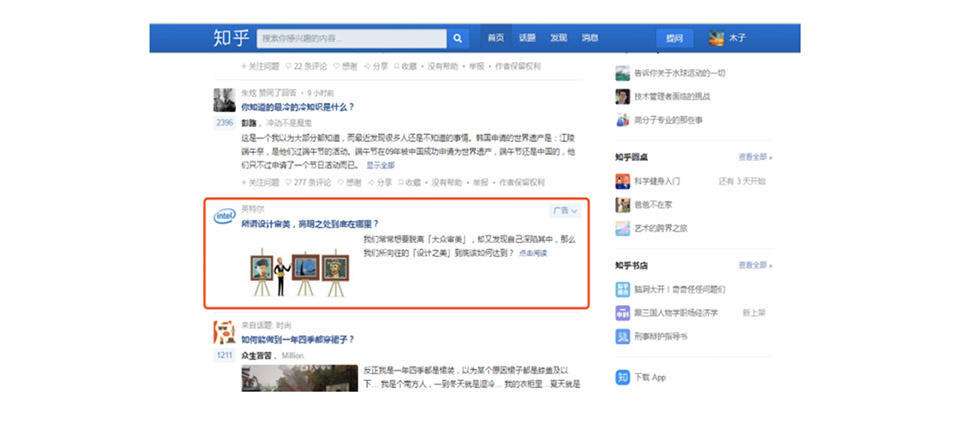The height and width of the screenshot is (444, 960).
Task: Click the 科学健身入门 roundtable icon
Action: [622, 181]
